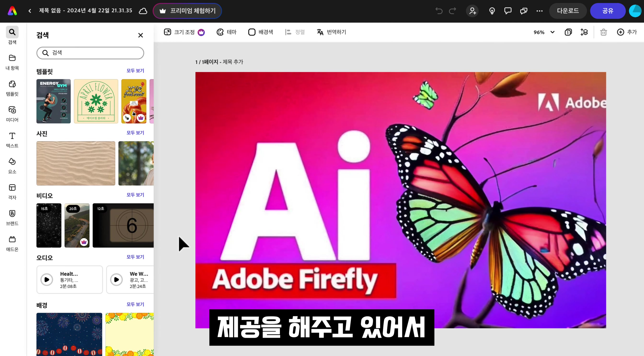Check the cloud sync status icon

[143, 11]
